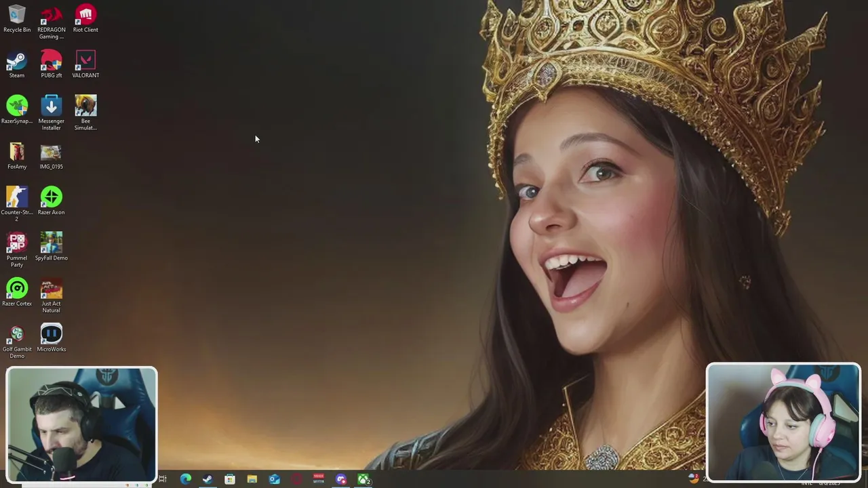Viewport: 868px width, 488px height.
Task: Launch Steam from the desktop
Action: coord(17,64)
